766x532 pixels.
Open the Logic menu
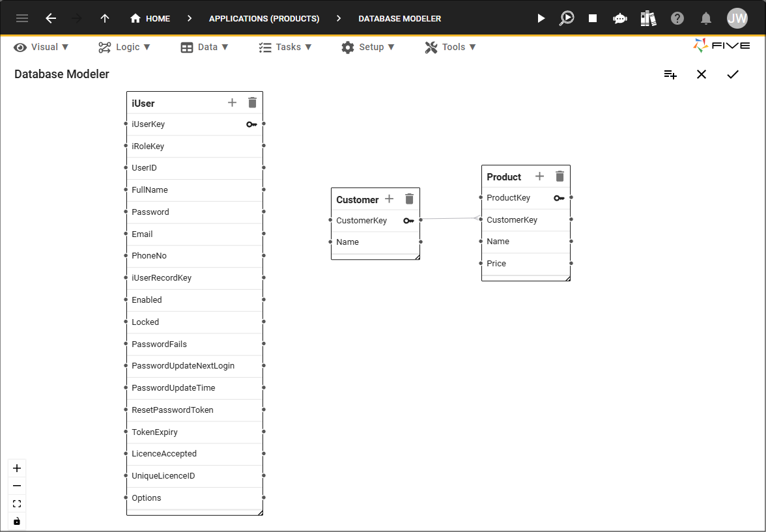124,47
